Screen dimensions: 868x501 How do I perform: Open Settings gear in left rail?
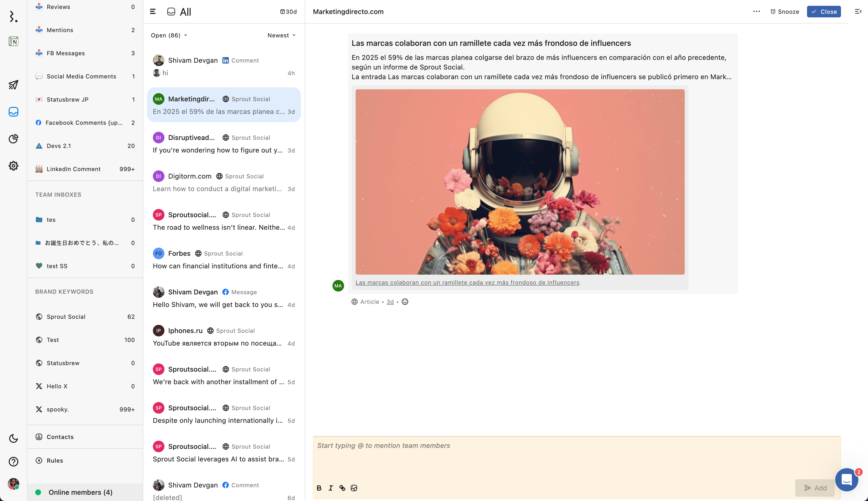(14, 166)
